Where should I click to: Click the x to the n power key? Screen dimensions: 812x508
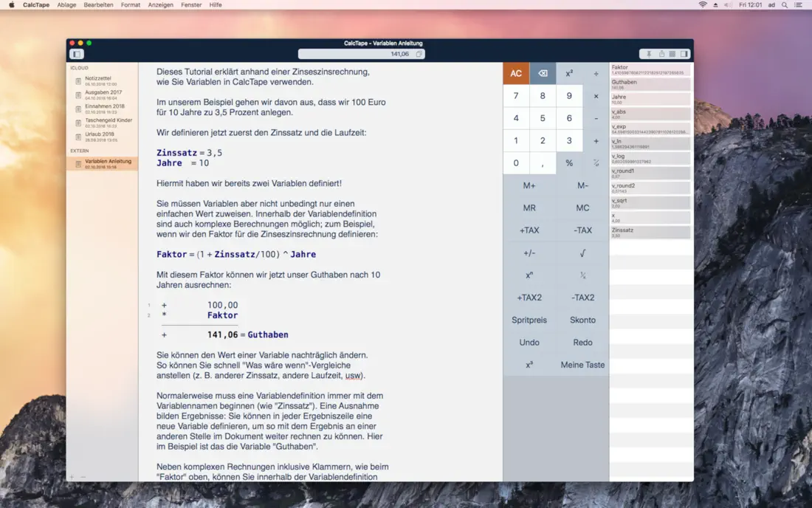click(529, 275)
